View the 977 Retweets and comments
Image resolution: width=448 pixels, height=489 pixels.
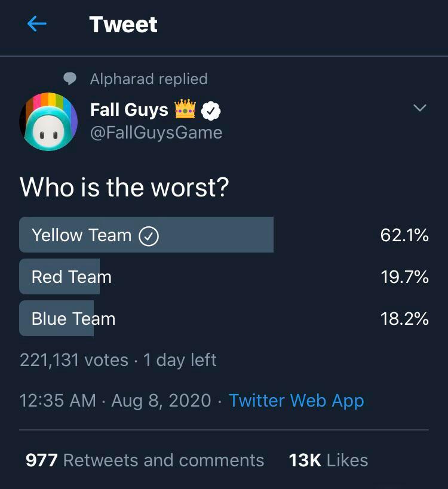pyautogui.click(x=145, y=460)
